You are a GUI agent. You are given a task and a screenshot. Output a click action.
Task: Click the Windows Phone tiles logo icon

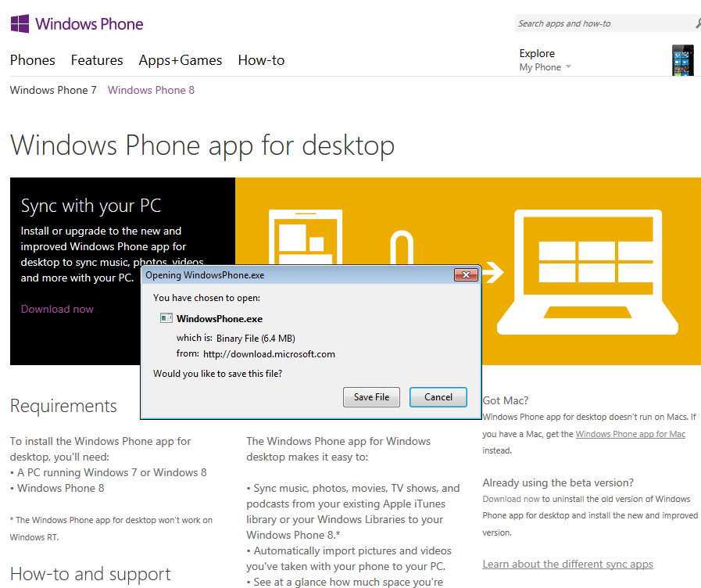pyautogui.click(x=18, y=23)
